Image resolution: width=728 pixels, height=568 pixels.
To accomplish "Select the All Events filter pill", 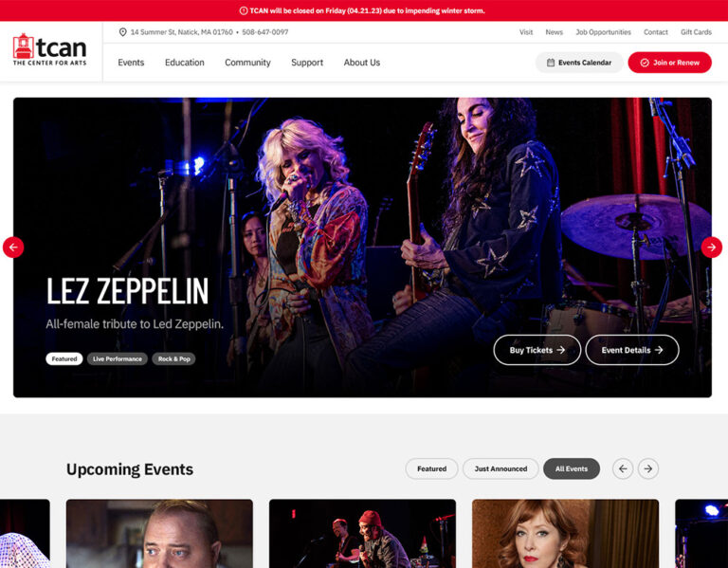I will (571, 468).
